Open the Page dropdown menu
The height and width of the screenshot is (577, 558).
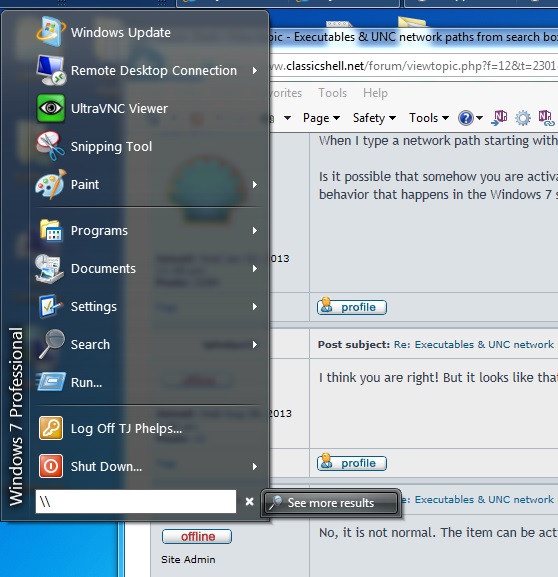coord(321,118)
